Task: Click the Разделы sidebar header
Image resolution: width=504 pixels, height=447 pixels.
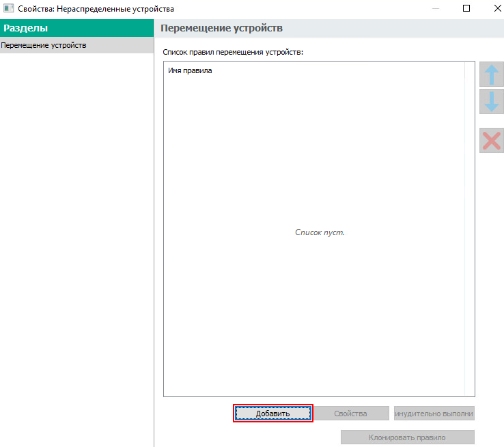Action: click(26, 28)
